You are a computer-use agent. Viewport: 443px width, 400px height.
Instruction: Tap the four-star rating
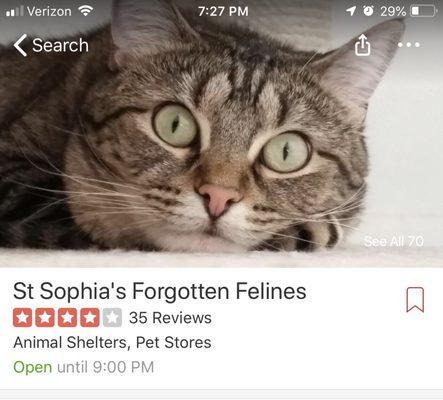67,318
